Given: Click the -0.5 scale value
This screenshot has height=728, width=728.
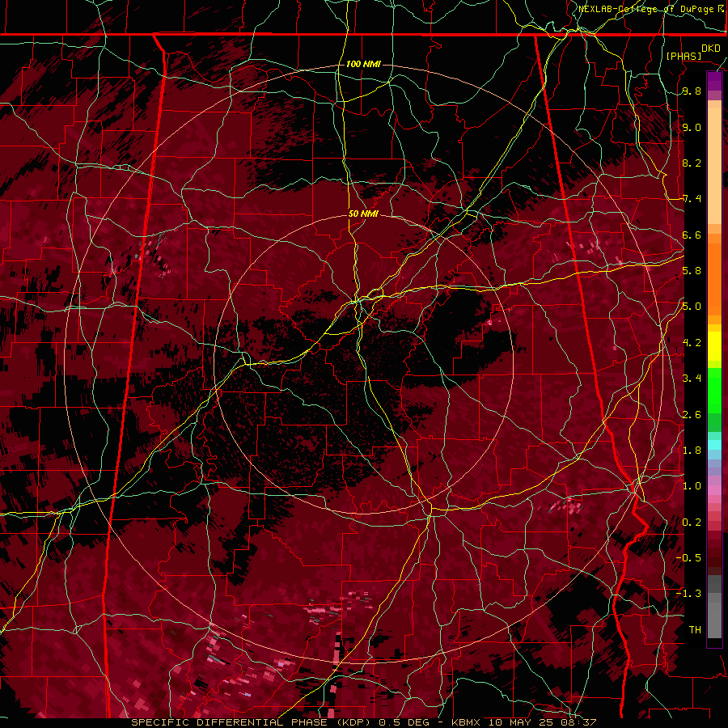Looking at the screenshot, I should (688, 558).
